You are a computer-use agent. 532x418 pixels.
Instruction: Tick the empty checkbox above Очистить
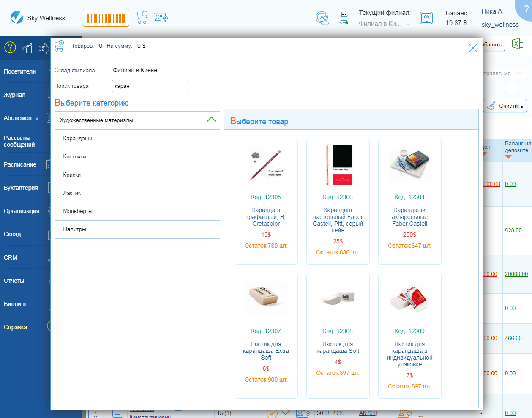click(511, 87)
